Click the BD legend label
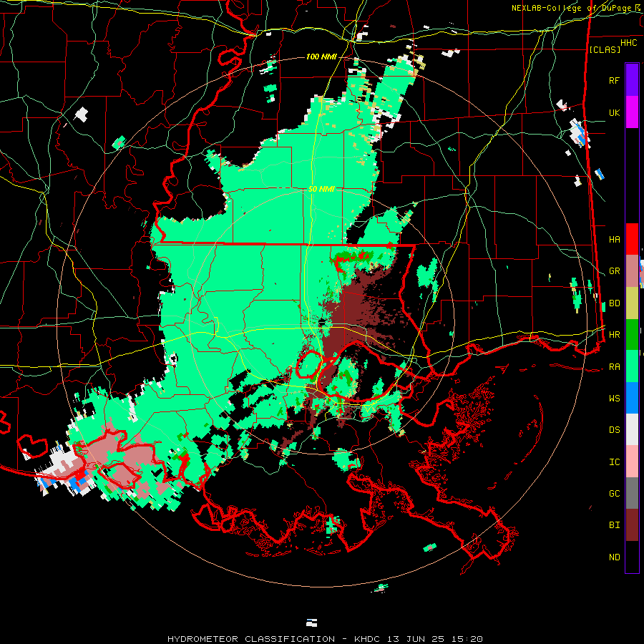 point(614,303)
